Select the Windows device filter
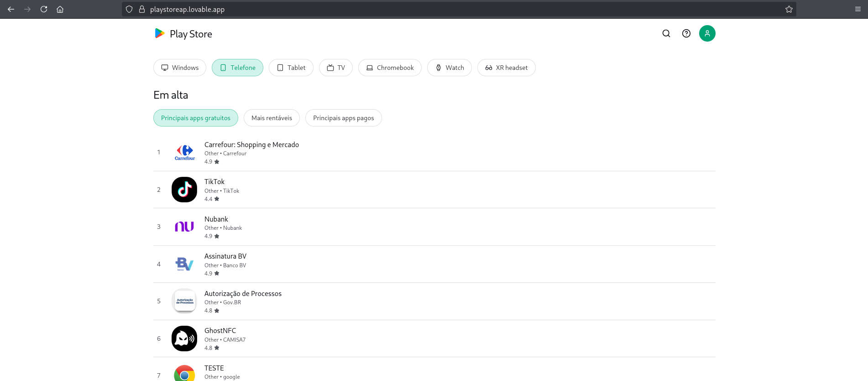Image resolution: width=868 pixels, height=381 pixels. (x=180, y=68)
